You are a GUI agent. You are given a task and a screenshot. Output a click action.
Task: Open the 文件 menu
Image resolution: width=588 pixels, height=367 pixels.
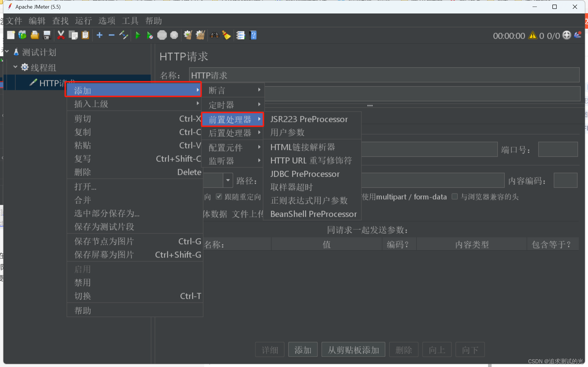(14, 21)
